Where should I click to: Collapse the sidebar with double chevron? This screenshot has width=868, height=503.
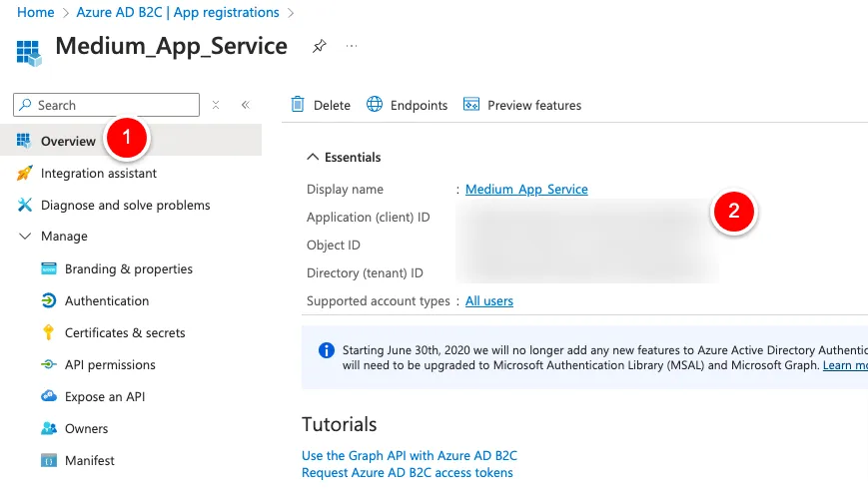(245, 105)
